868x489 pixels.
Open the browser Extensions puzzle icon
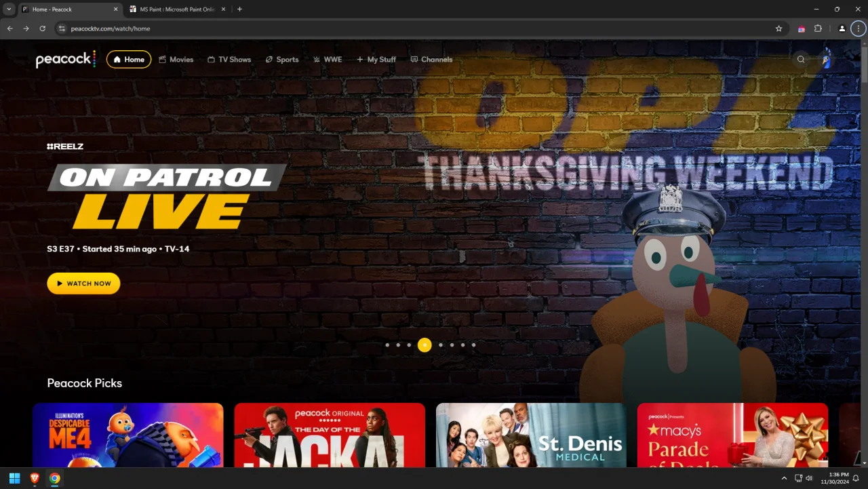pyautogui.click(x=818, y=28)
